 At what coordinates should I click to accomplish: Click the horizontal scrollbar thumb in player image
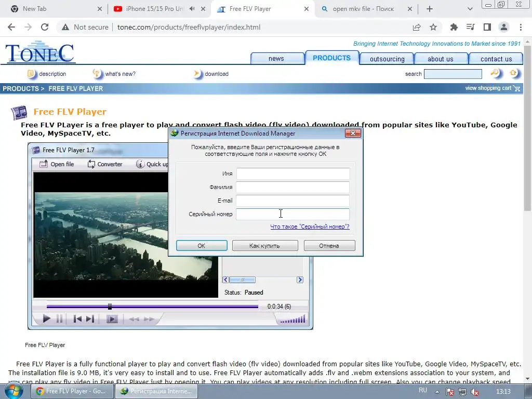click(242, 280)
